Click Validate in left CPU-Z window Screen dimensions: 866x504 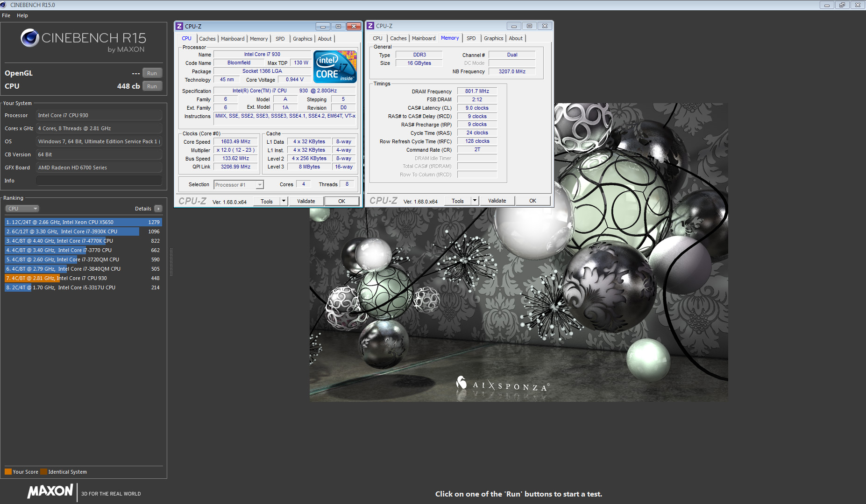306,201
